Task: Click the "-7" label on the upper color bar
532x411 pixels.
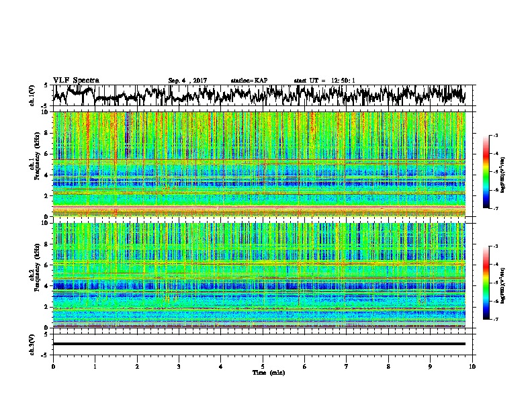Action: tap(495, 208)
